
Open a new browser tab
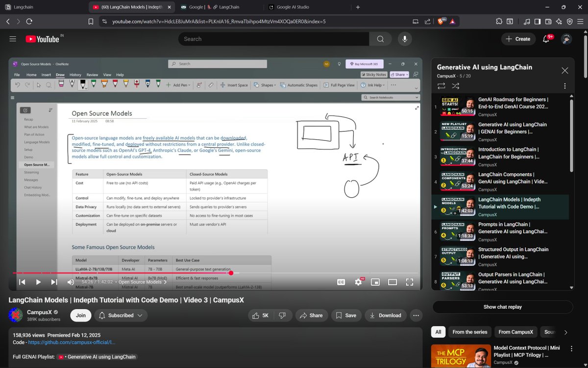(x=358, y=7)
